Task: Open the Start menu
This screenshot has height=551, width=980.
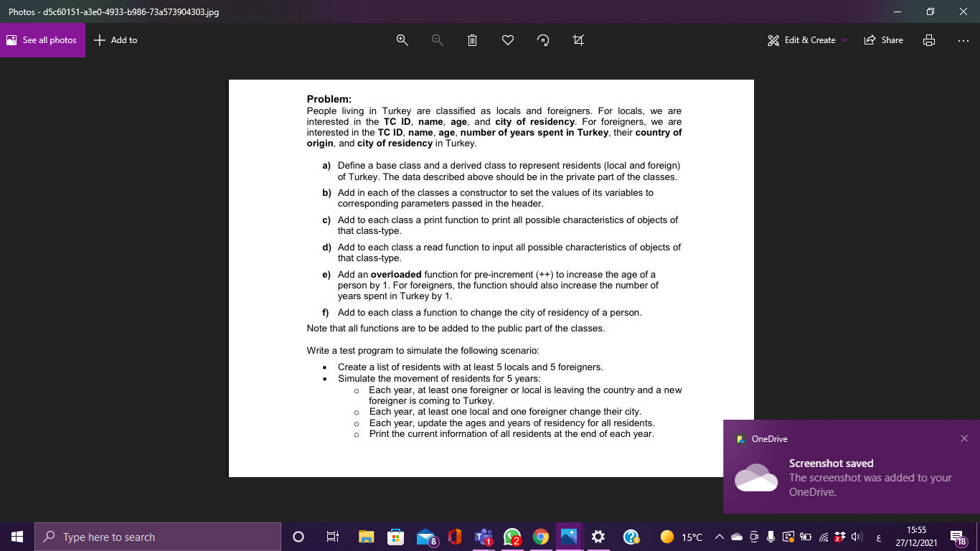Action: pyautogui.click(x=17, y=537)
